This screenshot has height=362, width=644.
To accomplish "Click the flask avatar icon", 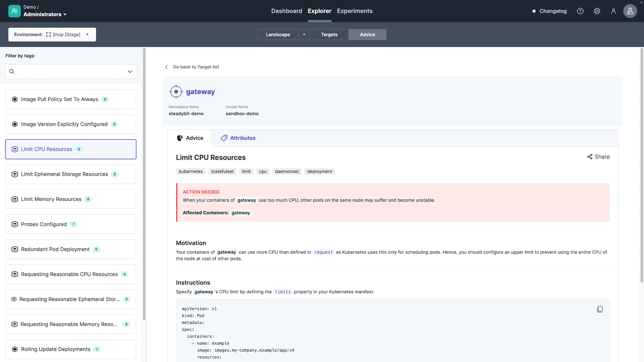I will point(630,11).
